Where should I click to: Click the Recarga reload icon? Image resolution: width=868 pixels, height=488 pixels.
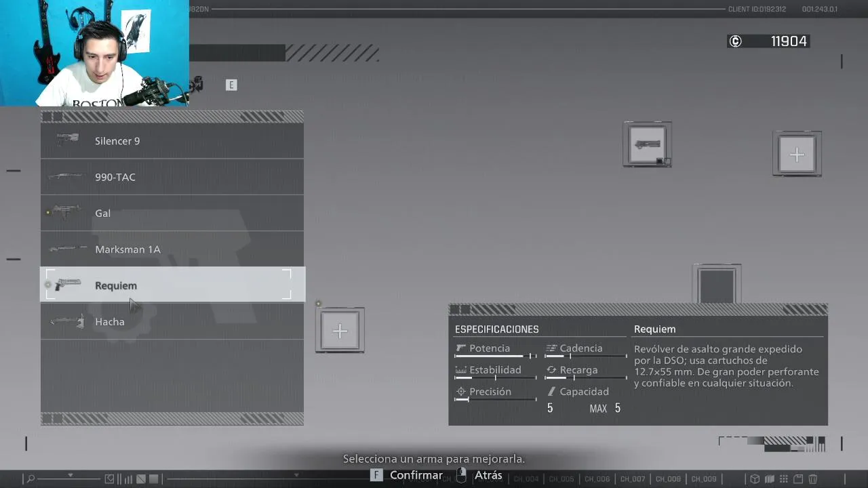[551, 370]
